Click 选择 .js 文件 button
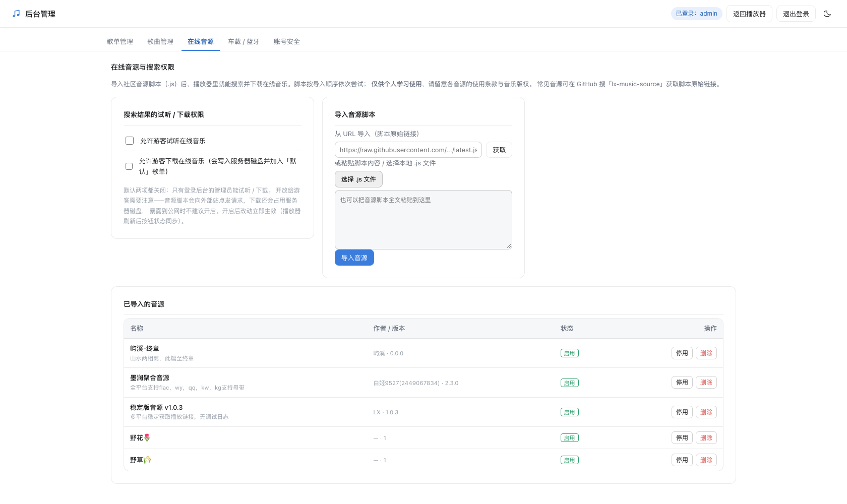 (358, 179)
